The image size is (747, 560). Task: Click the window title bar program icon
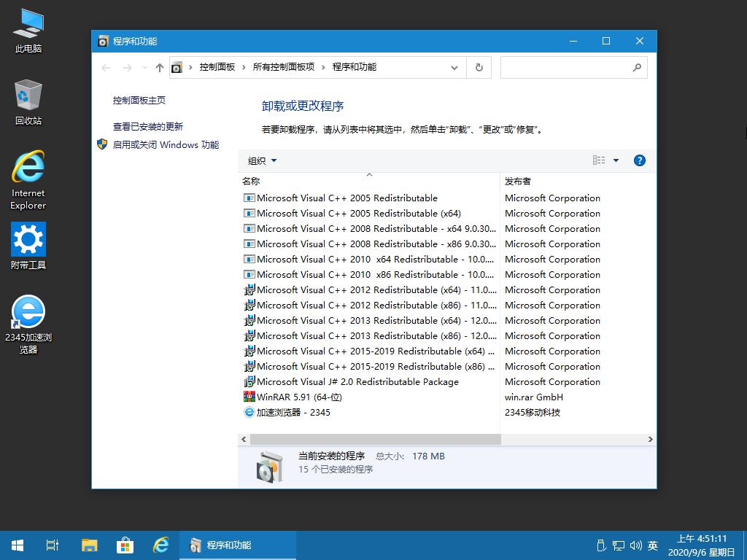(x=103, y=41)
